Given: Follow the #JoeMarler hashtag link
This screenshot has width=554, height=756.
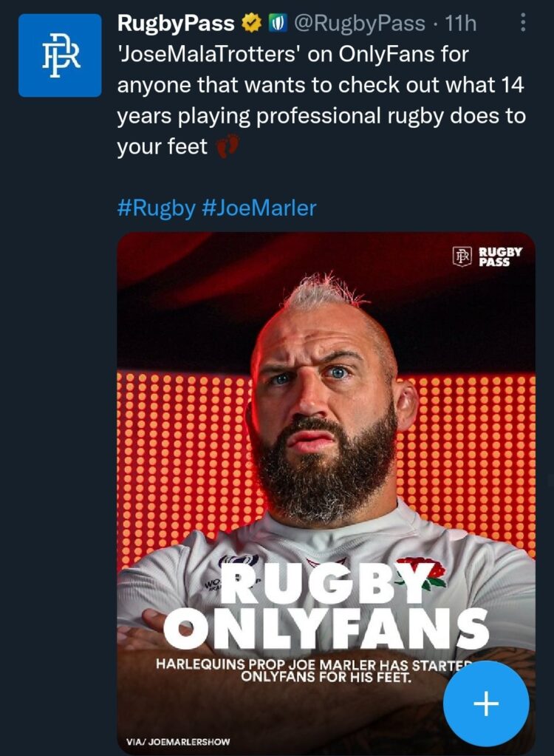Looking at the screenshot, I should tap(259, 208).
